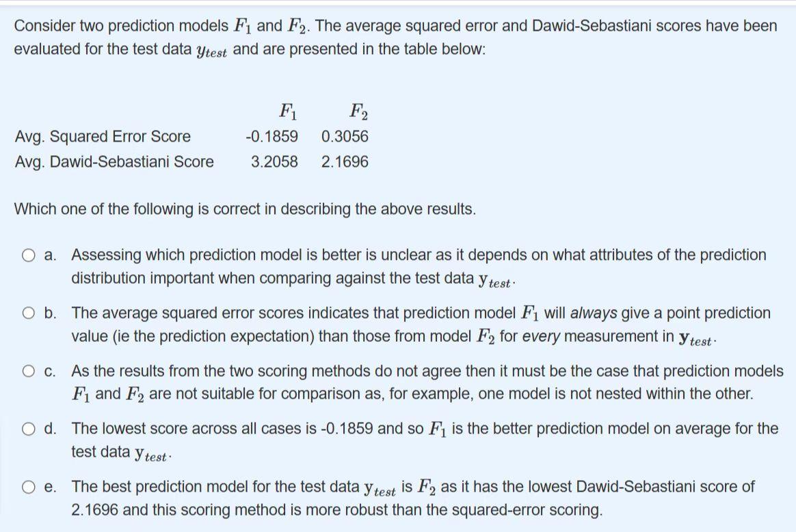Click the 'Avg. Dawid-Sebastiani Score' row label
The width and height of the screenshot is (796, 532).
(x=114, y=162)
